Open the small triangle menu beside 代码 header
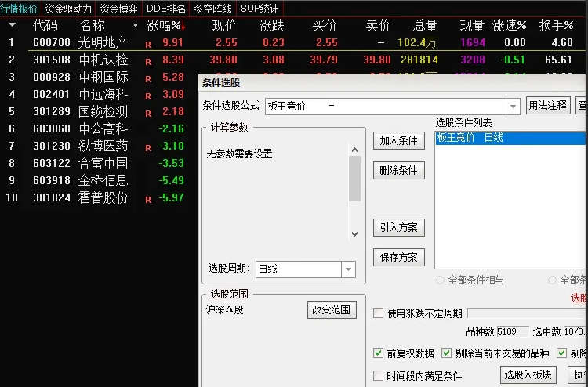Image resolution: width=588 pixels, height=387 pixels. (13, 25)
